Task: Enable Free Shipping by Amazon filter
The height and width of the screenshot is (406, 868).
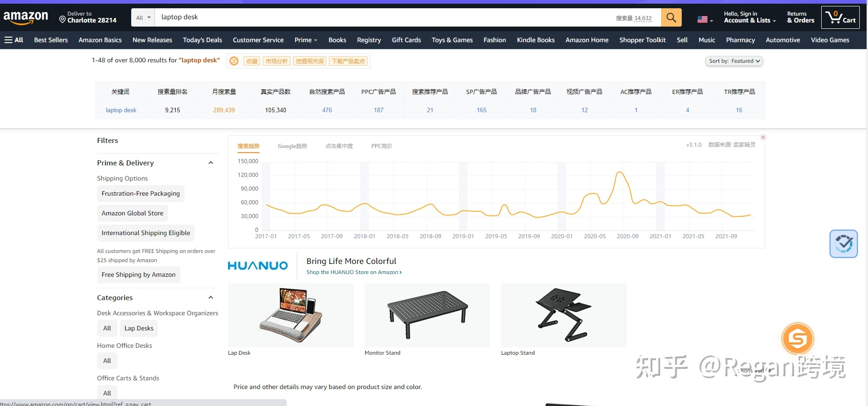Action: coord(138,274)
